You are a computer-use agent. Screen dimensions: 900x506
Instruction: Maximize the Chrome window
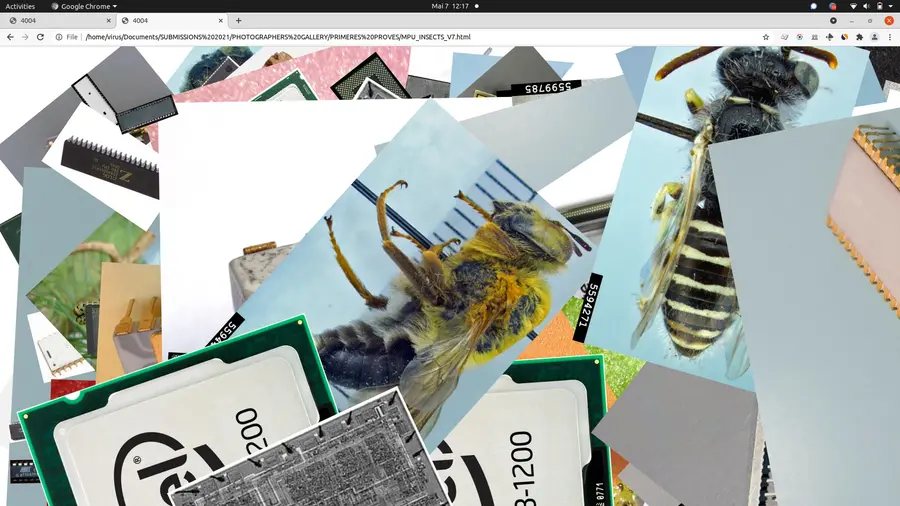pos(870,21)
